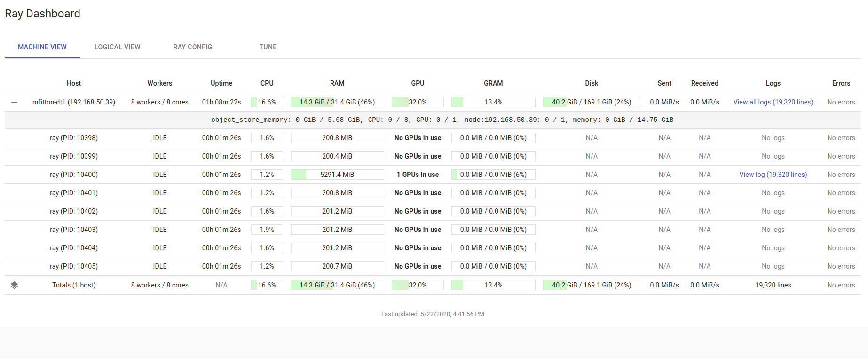Open View all logs (19,320 lines) link
This screenshot has width=868, height=359.
[x=773, y=102]
